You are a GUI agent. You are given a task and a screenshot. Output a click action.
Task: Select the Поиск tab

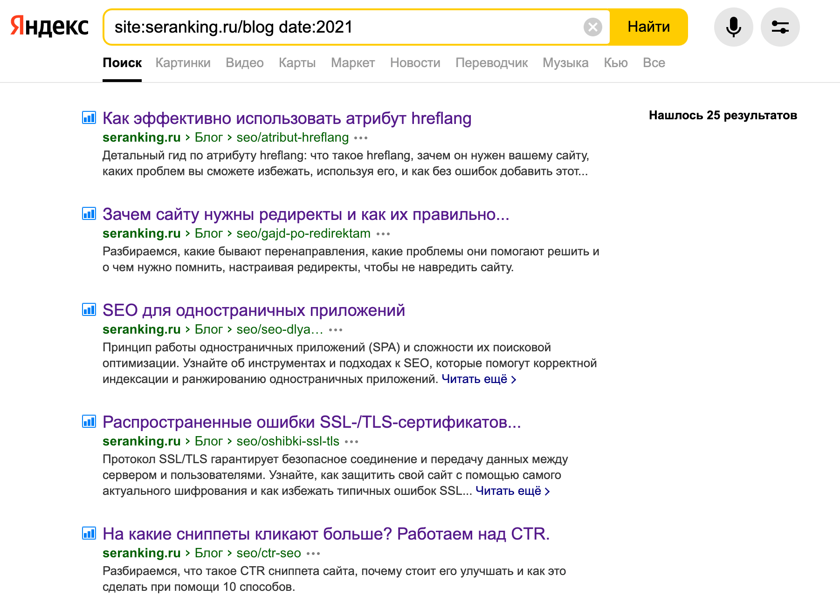point(122,63)
